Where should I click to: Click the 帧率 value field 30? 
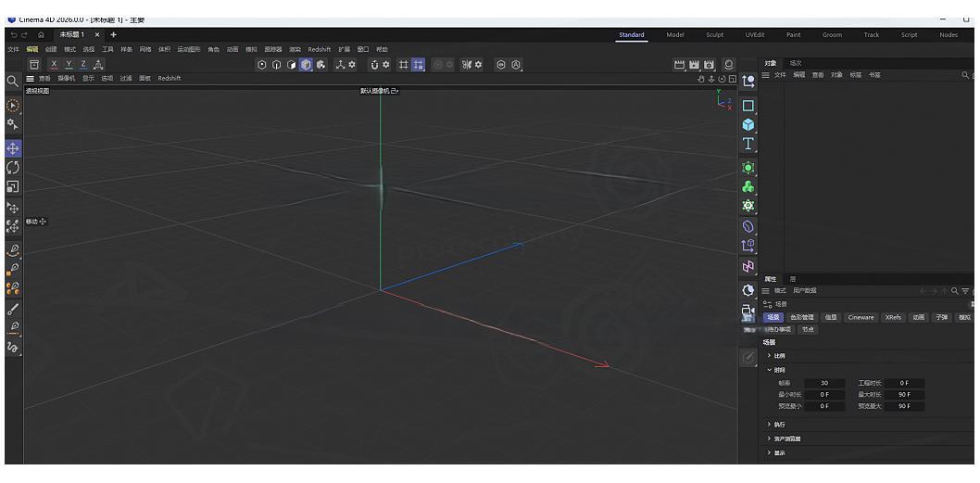pyautogui.click(x=824, y=383)
